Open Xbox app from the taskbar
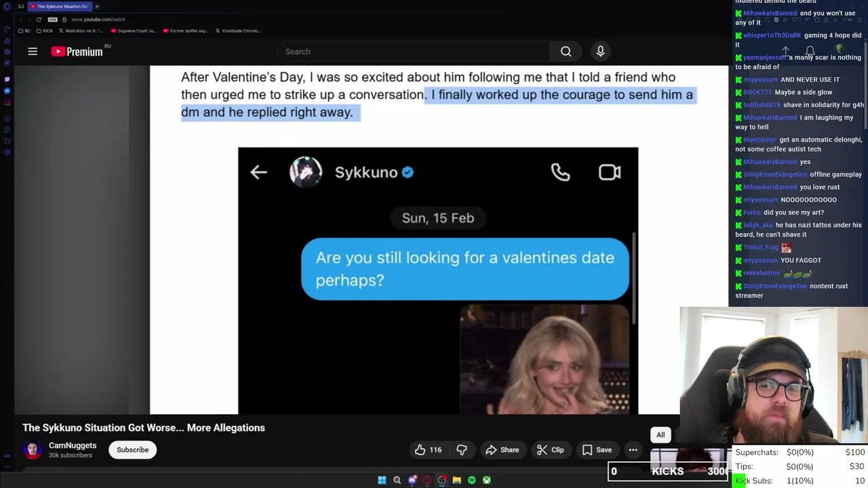Screen dimensions: 868x488 [486, 481]
